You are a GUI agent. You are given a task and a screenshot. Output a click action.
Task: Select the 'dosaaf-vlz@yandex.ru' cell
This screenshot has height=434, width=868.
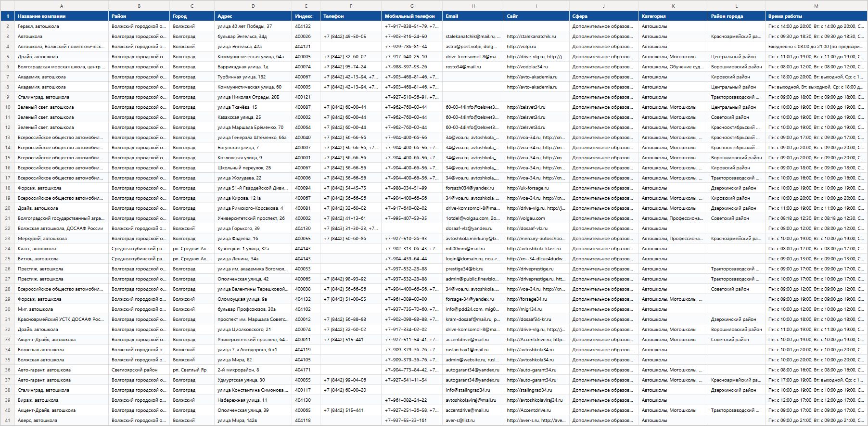(x=473, y=229)
